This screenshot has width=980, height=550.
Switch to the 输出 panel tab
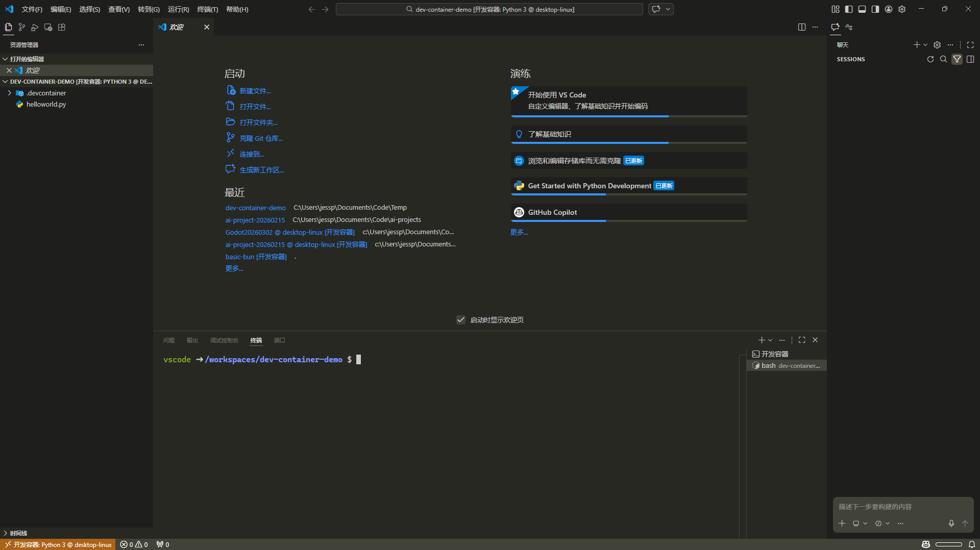click(x=192, y=340)
